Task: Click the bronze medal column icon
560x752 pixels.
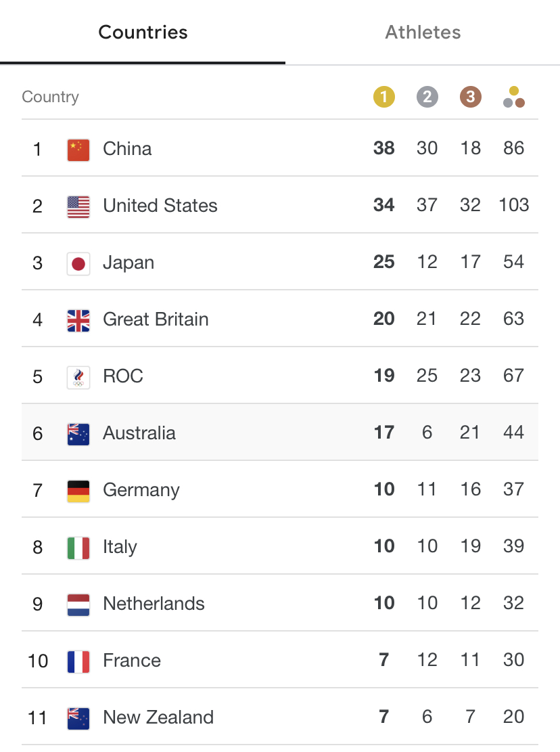Action: point(471,97)
